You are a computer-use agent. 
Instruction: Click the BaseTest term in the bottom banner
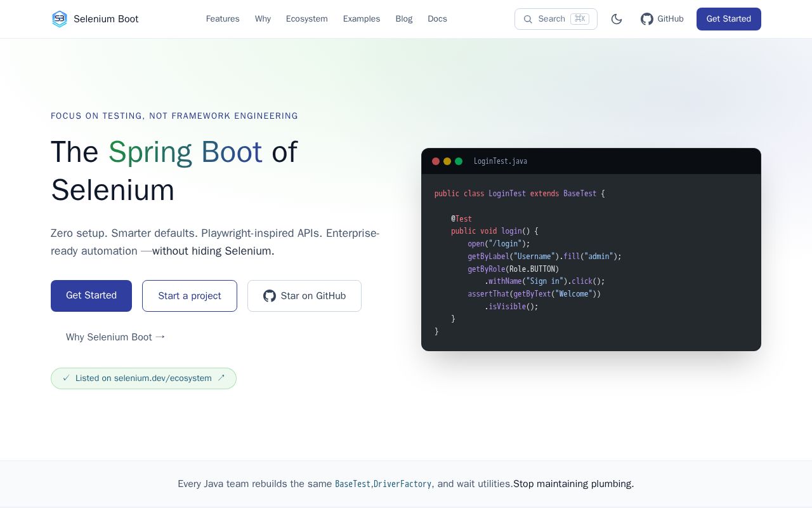tap(353, 484)
